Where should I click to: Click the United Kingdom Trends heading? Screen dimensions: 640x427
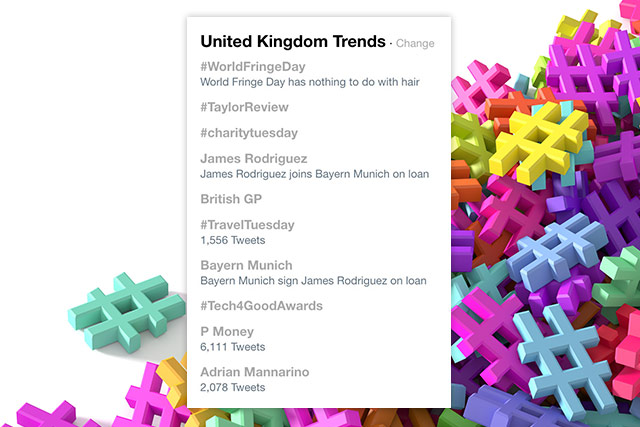[293, 42]
